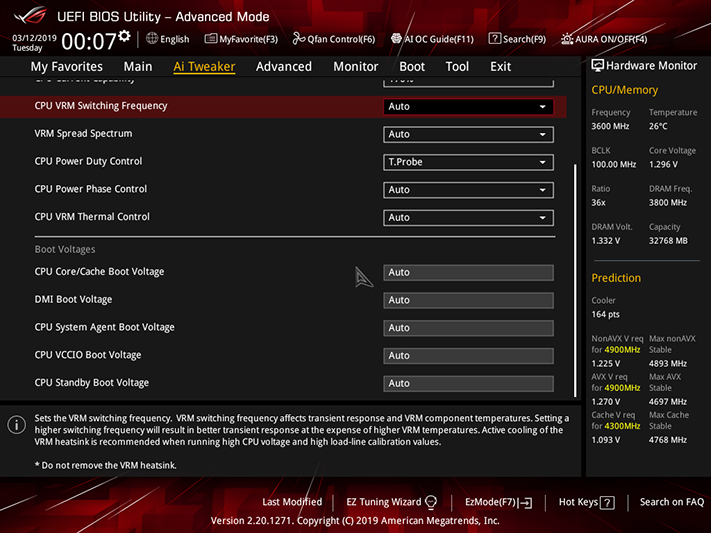
Task: Switch to Main tab
Action: (138, 67)
